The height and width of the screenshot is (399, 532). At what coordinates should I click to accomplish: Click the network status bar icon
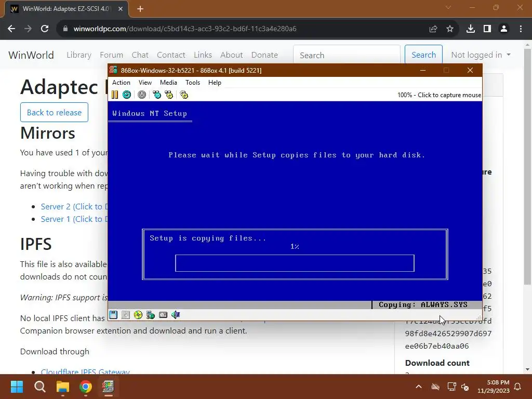point(151,315)
